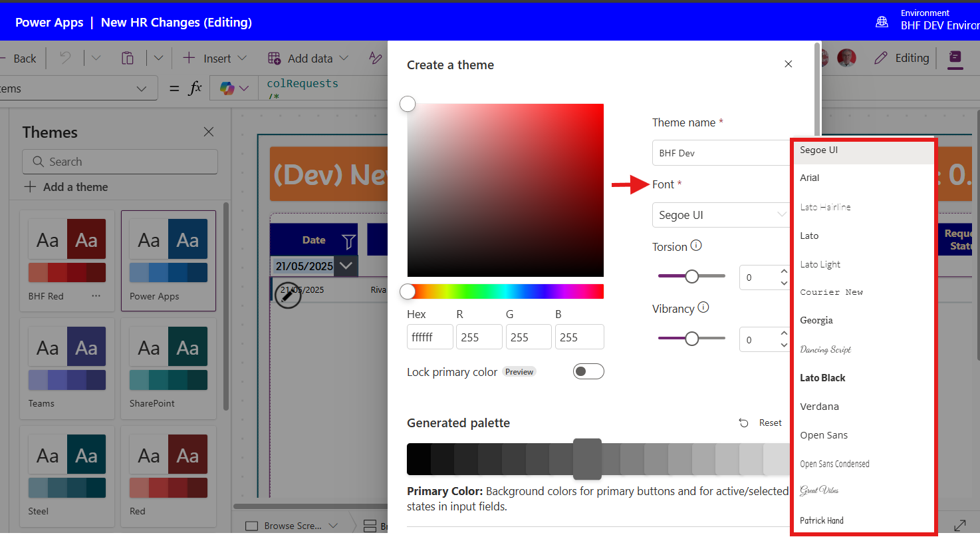
Task: Select the Power Apps theme
Action: [x=168, y=260]
